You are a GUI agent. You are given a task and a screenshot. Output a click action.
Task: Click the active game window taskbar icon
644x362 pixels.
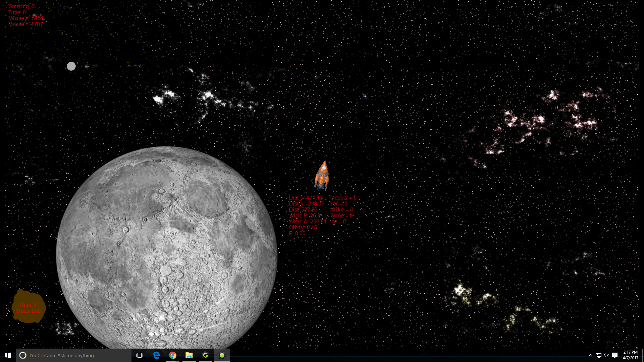coord(222,355)
